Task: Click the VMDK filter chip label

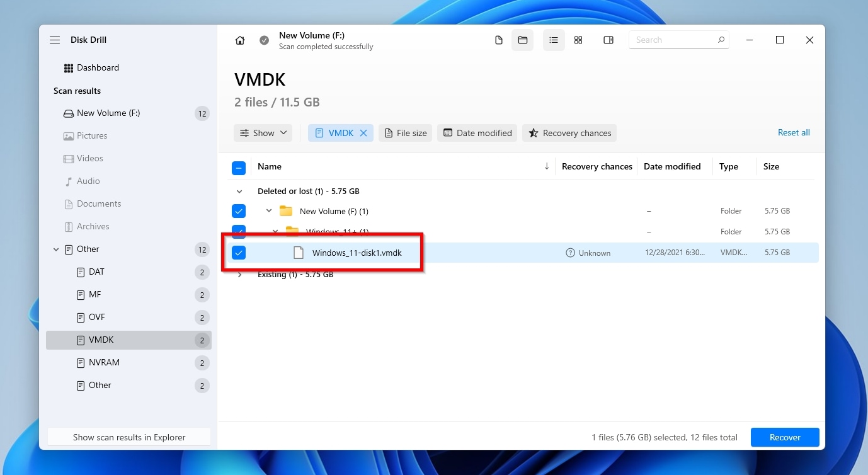Action: point(341,133)
